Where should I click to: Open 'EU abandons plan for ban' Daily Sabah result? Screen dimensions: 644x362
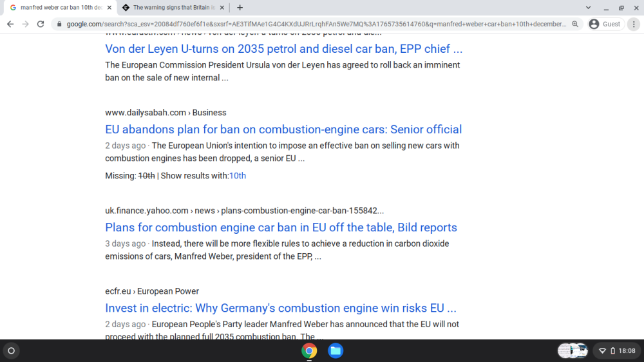point(283,129)
